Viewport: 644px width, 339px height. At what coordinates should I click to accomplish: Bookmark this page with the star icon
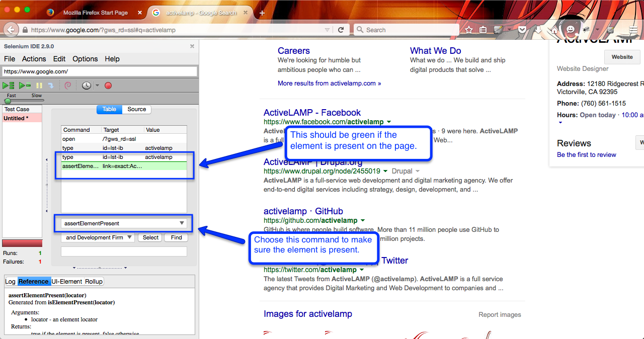click(469, 30)
